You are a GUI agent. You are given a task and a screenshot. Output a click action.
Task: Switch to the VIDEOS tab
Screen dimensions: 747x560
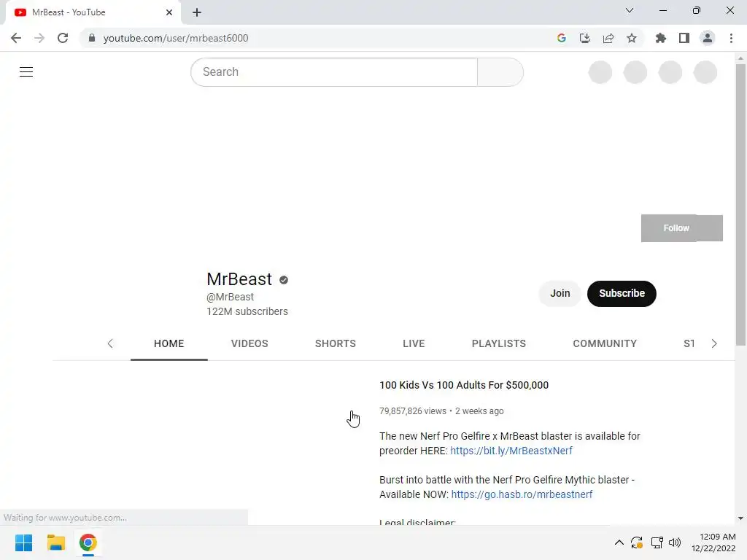(x=249, y=344)
